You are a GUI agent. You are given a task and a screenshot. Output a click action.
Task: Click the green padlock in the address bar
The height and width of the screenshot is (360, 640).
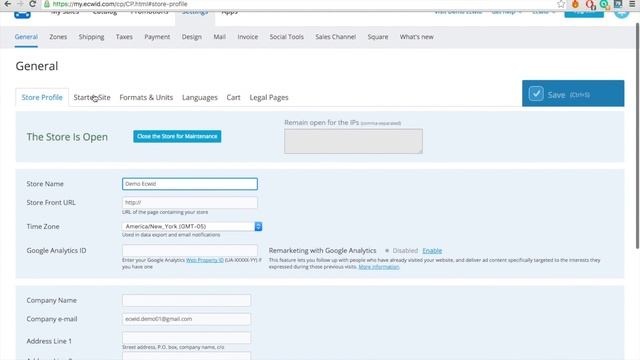pyautogui.click(x=47, y=4)
